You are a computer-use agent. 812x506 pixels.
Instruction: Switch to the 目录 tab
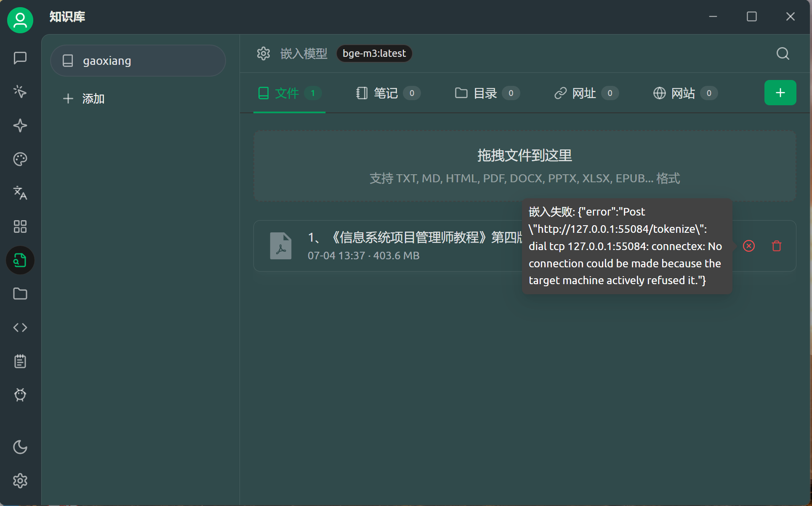487,93
